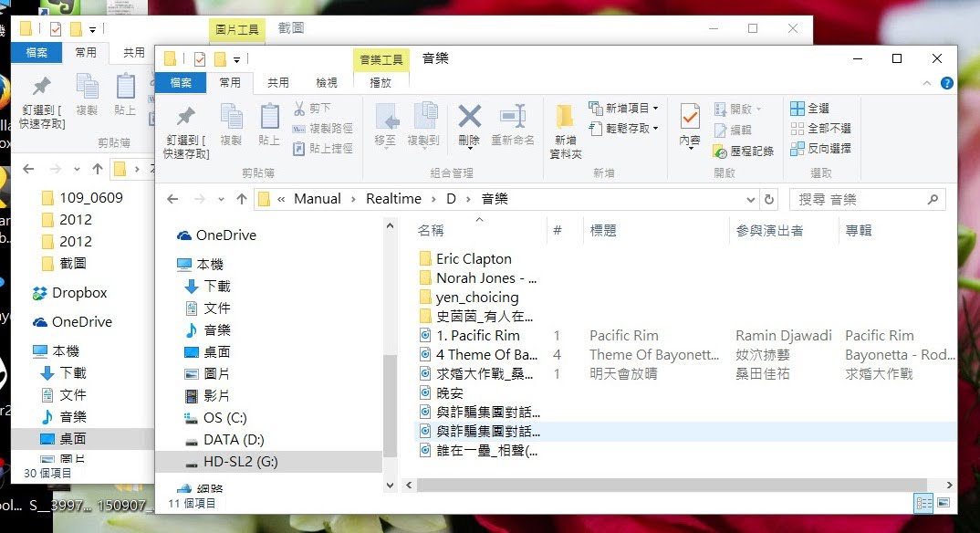This screenshot has width=980, height=533.
Task: Switch to the 播放 tab
Action: (x=381, y=82)
